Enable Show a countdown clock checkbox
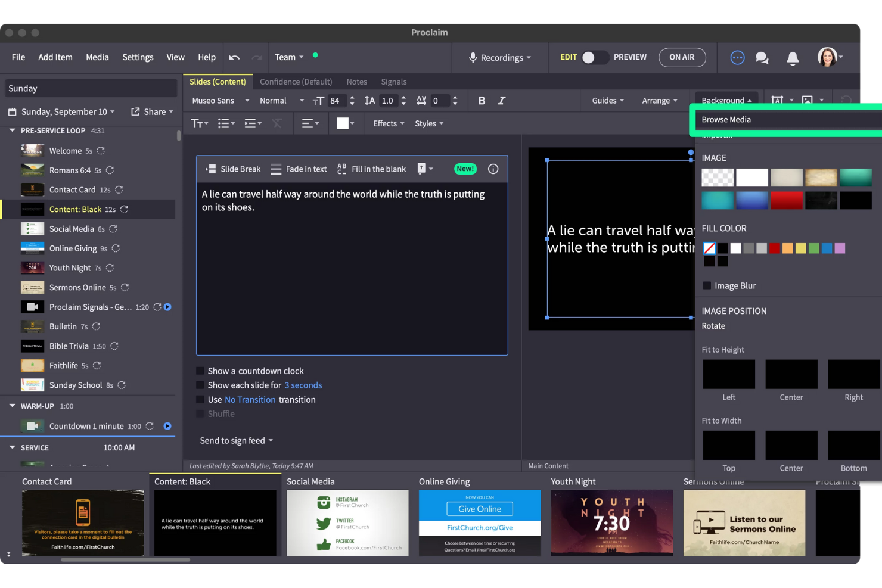 click(x=200, y=371)
